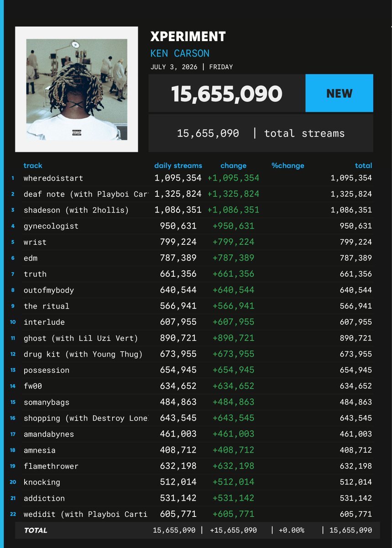The width and height of the screenshot is (392, 548).
Task: Click change value +512,014 for knocking
Action: tap(233, 482)
